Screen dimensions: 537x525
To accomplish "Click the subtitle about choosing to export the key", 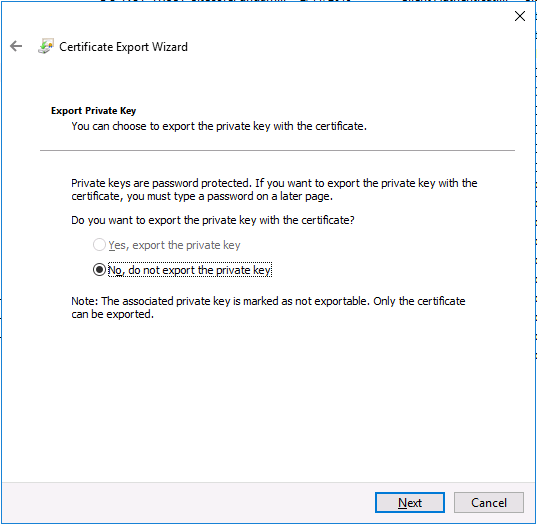I will click(x=219, y=126).
